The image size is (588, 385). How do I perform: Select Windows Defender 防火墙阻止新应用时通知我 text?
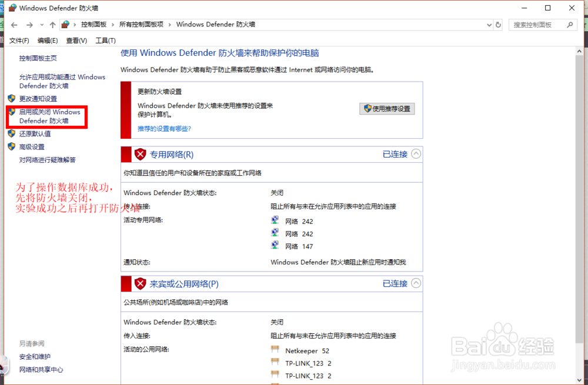pos(338,262)
